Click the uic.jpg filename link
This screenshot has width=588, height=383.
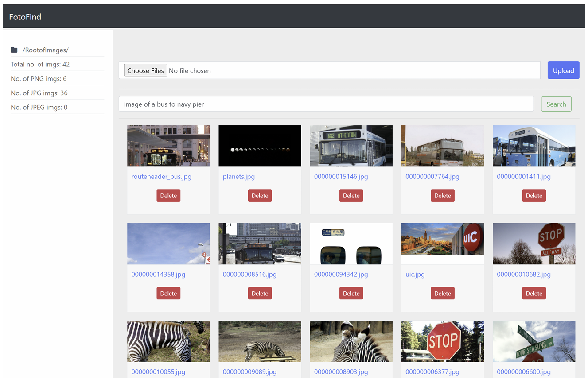415,274
